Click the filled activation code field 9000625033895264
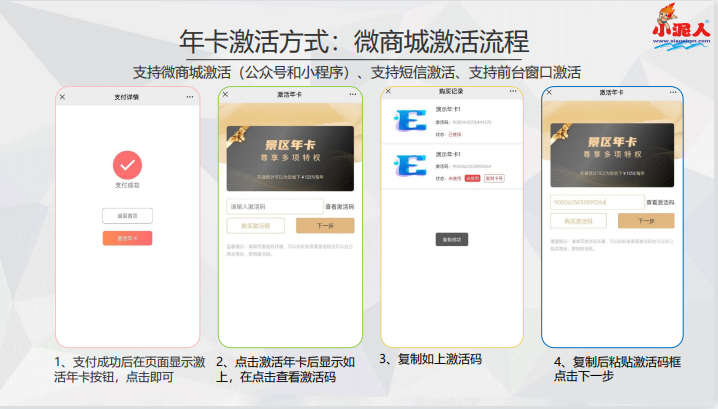 (x=582, y=202)
